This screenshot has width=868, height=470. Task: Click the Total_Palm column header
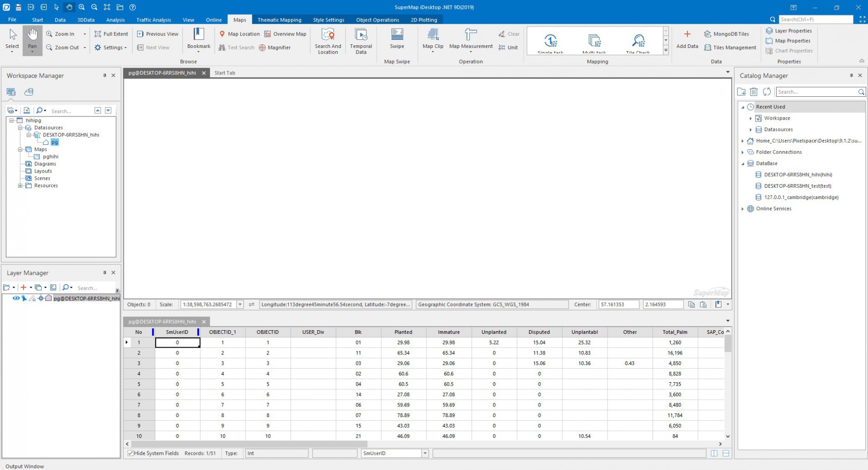pyautogui.click(x=675, y=332)
